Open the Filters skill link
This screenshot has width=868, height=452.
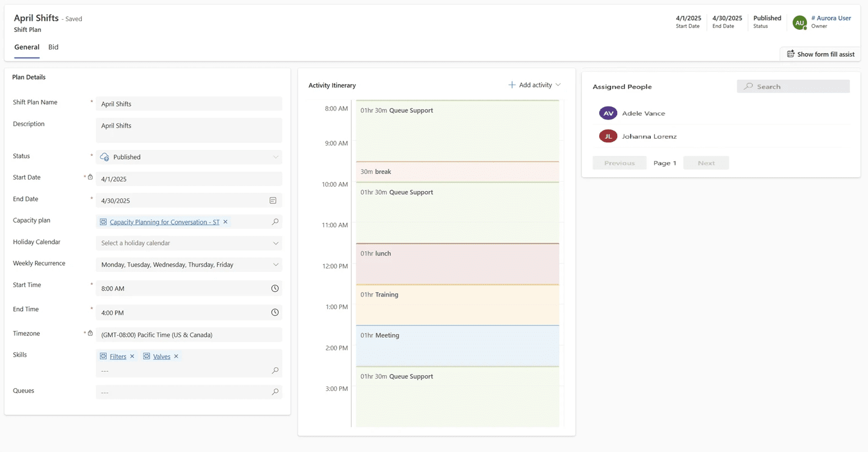click(x=118, y=356)
